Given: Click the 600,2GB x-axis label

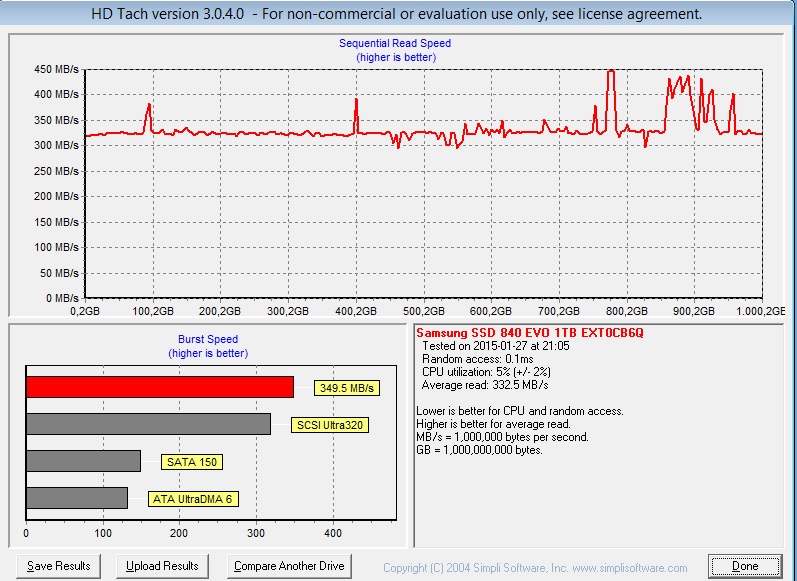Looking at the screenshot, I should tap(491, 311).
